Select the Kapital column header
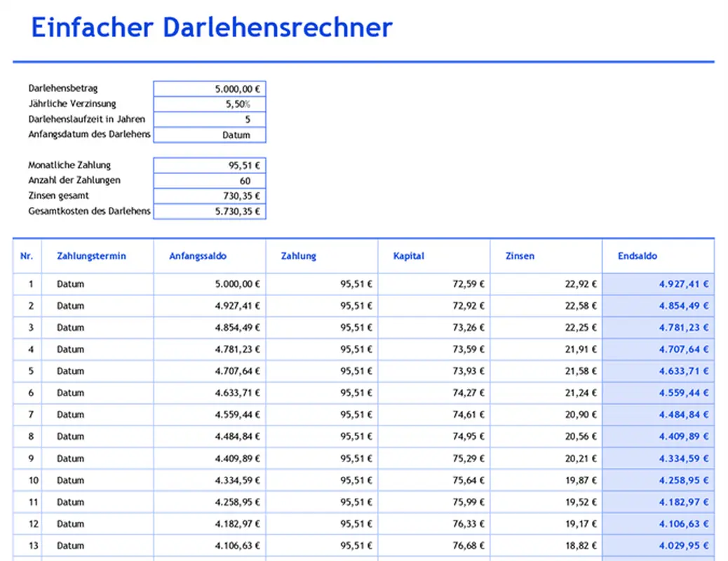 click(434, 256)
